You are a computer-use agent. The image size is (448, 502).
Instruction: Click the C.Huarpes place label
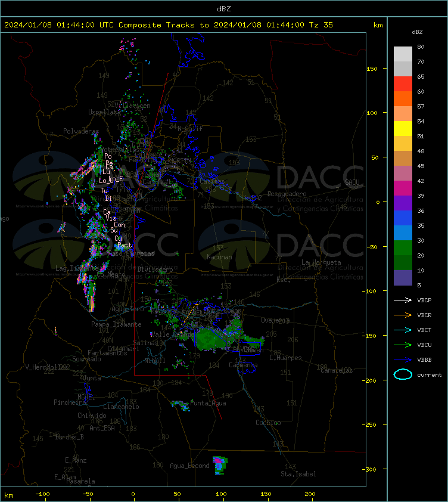pyautogui.click(x=285, y=358)
